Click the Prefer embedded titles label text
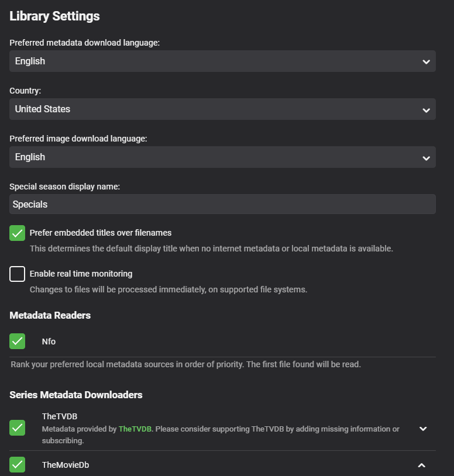 tap(101, 233)
